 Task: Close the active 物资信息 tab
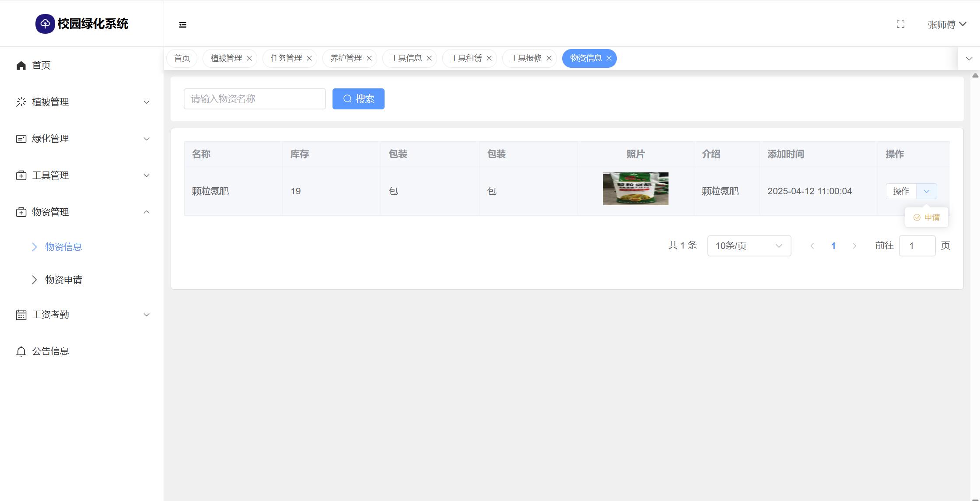coord(609,59)
